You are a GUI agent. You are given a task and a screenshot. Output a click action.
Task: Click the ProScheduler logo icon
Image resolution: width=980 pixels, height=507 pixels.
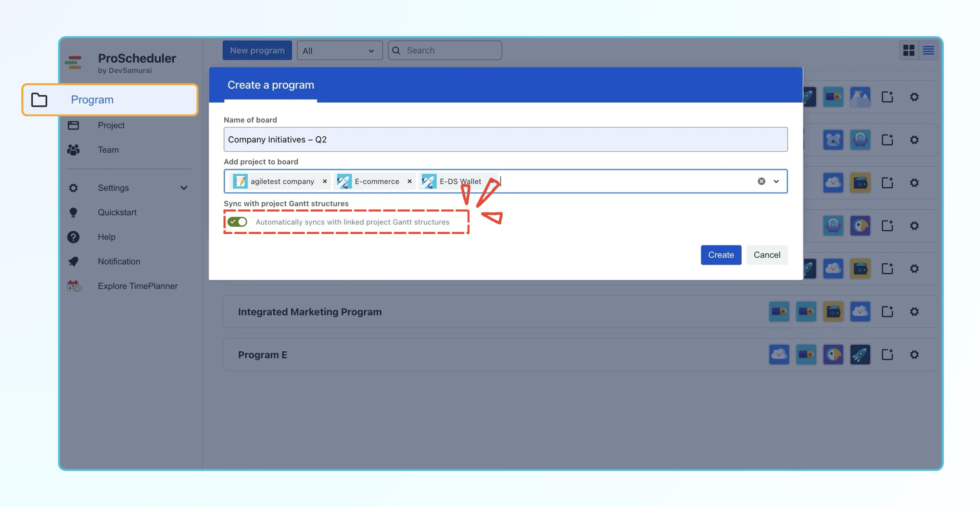[x=73, y=63]
